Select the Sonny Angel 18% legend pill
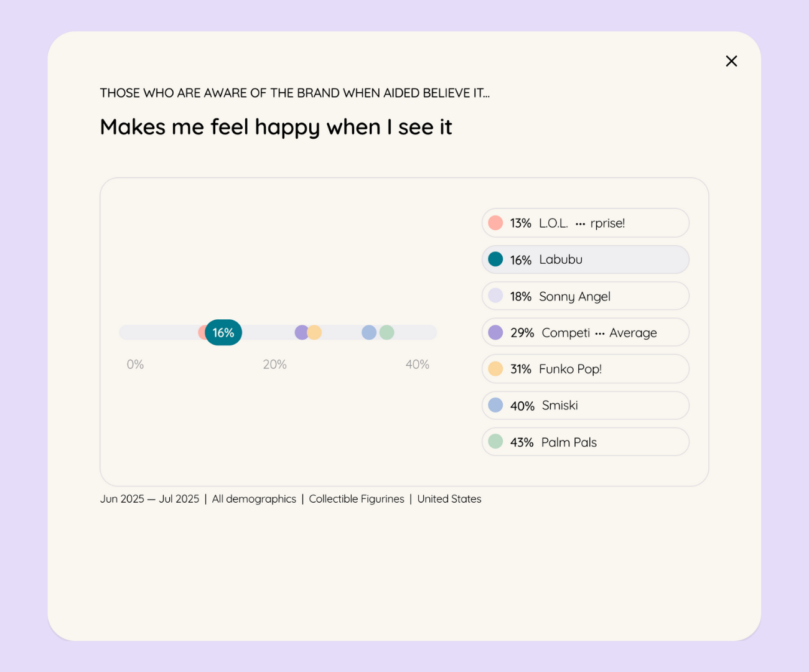The width and height of the screenshot is (809, 672). [x=586, y=296]
